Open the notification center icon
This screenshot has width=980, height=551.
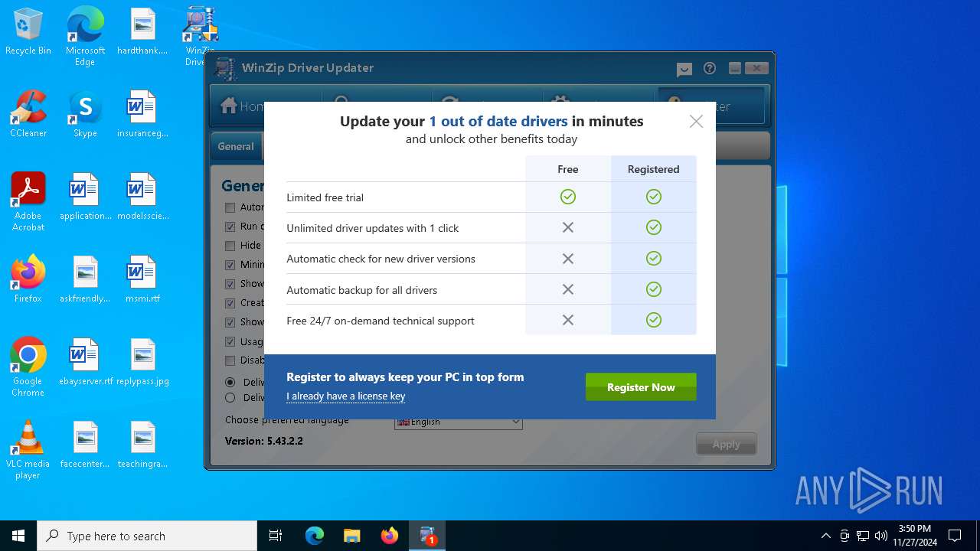pyautogui.click(x=955, y=536)
